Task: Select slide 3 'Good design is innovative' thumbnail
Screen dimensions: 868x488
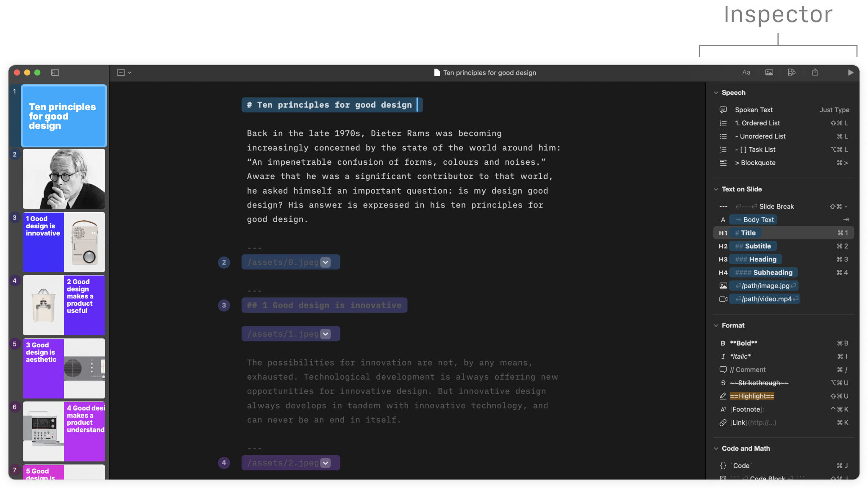Action: pos(64,242)
